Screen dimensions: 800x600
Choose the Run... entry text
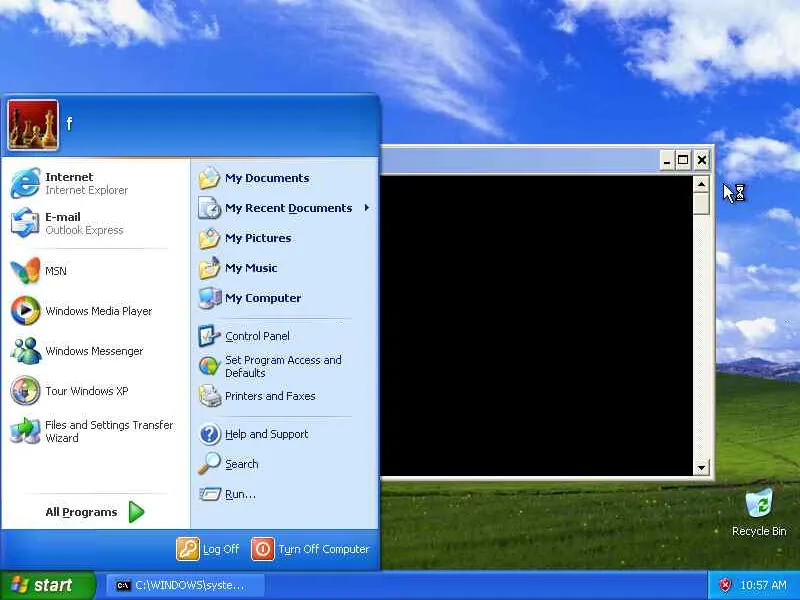point(240,494)
